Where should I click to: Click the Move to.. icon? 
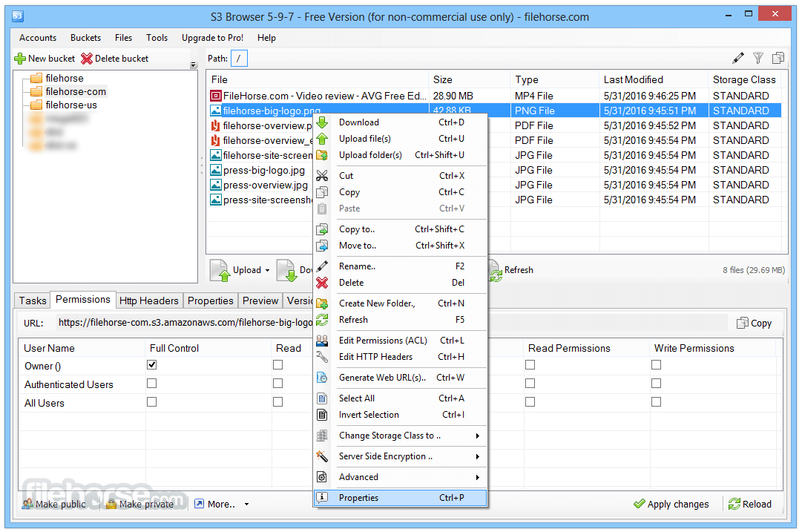pos(322,246)
